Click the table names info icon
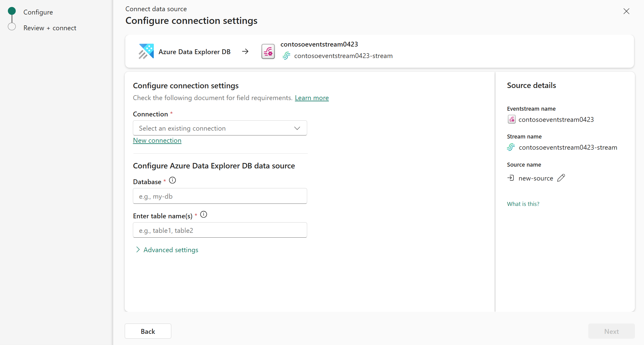Image resolution: width=644 pixels, height=345 pixels. tap(203, 214)
